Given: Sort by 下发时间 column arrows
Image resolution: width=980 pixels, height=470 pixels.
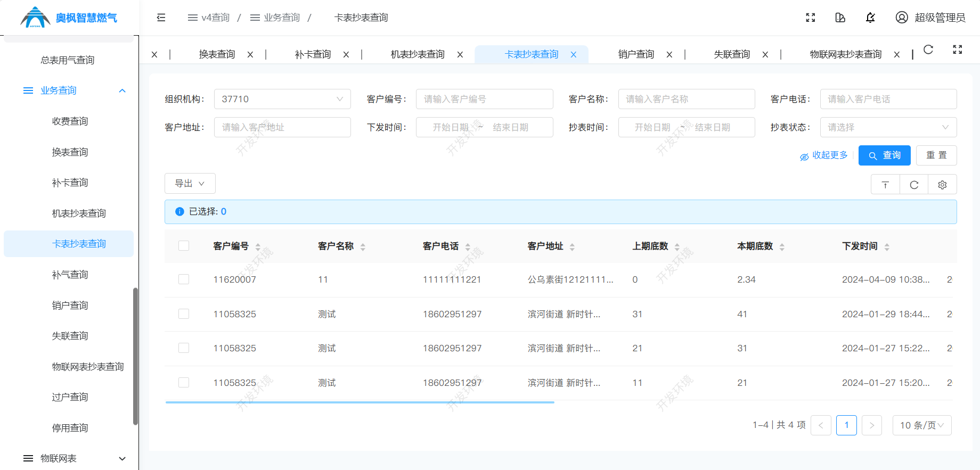Looking at the screenshot, I should coord(887,246).
